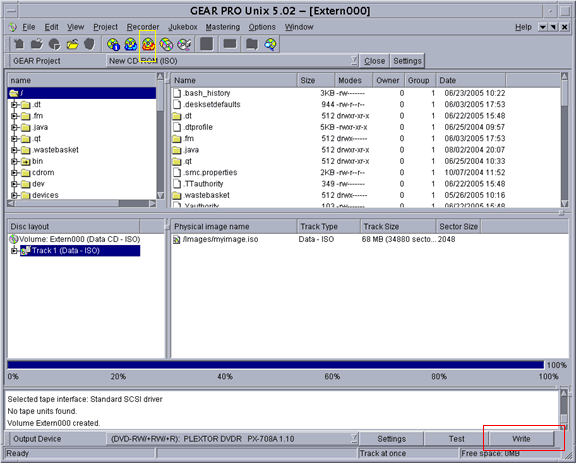This screenshot has height=463, width=576.
Task: Click the disc with tool toolbar icon
Action: click(x=184, y=44)
